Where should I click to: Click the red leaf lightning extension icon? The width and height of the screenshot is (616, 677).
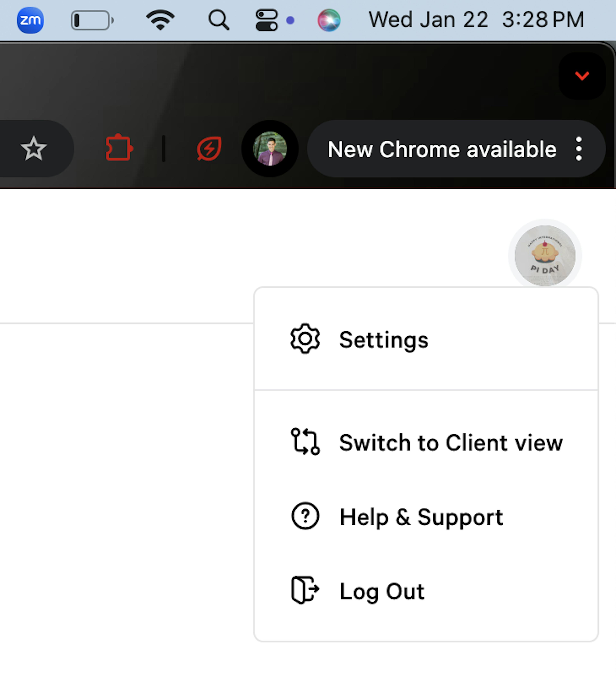tap(209, 148)
